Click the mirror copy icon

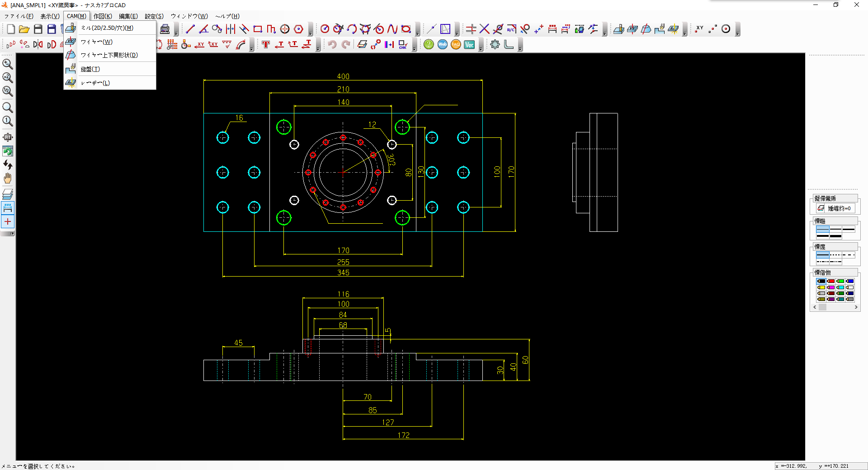point(38,44)
